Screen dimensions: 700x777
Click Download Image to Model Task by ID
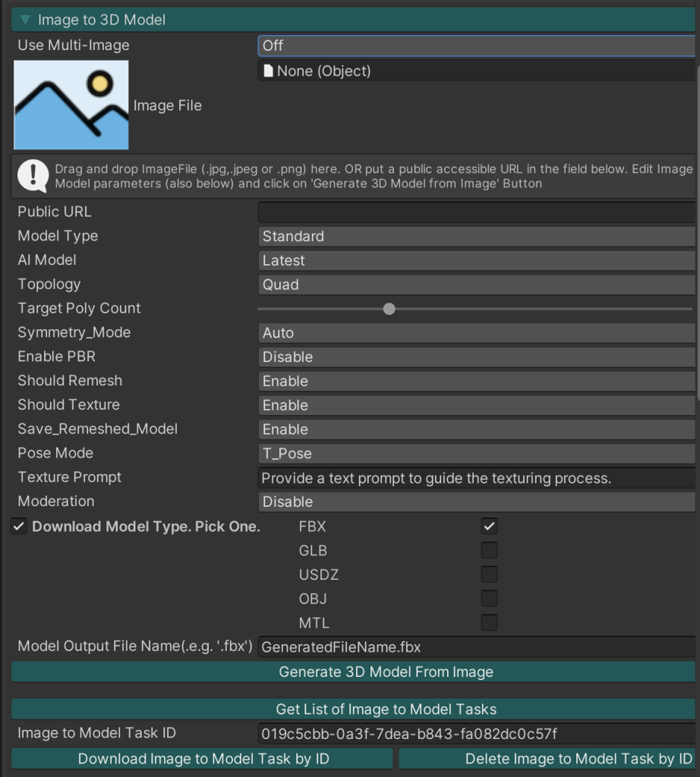click(203, 759)
